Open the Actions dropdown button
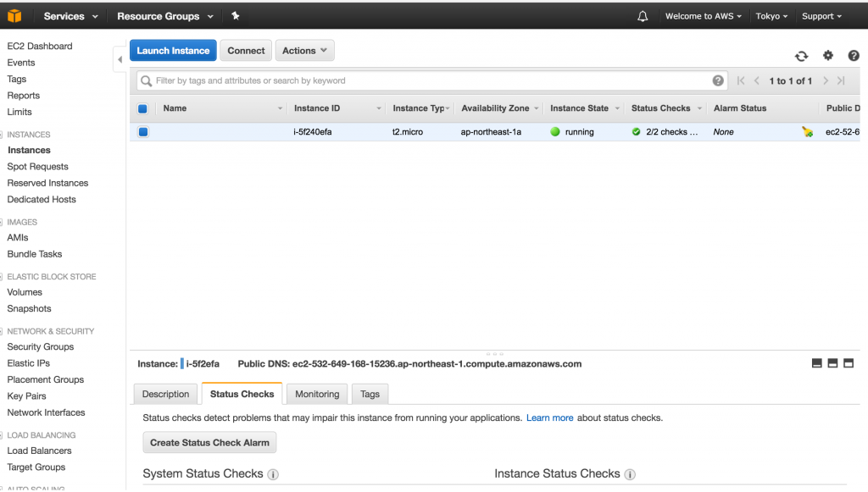868x492 pixels. click(304, 50)
